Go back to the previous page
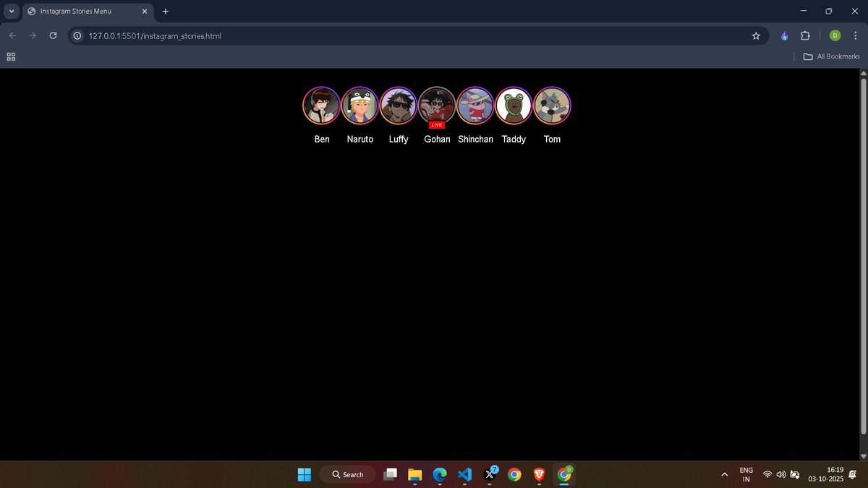The width and height of the screenshot is (868, 488). tap(12, 35)
